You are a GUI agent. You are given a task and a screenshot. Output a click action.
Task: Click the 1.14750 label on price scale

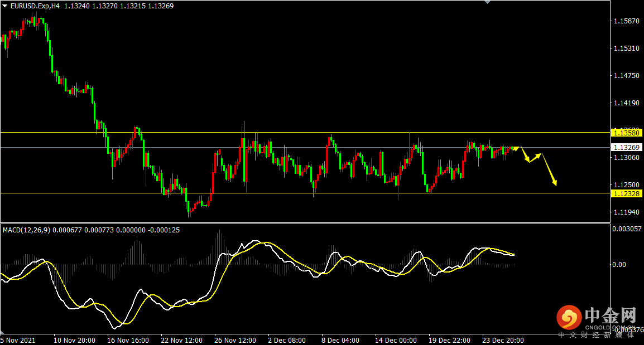[626, 76]
